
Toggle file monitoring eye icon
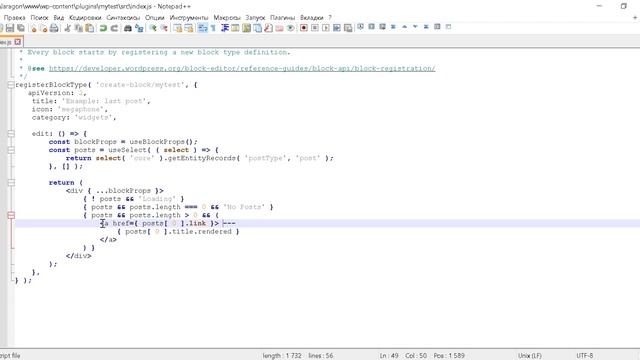tap(290, 28)
